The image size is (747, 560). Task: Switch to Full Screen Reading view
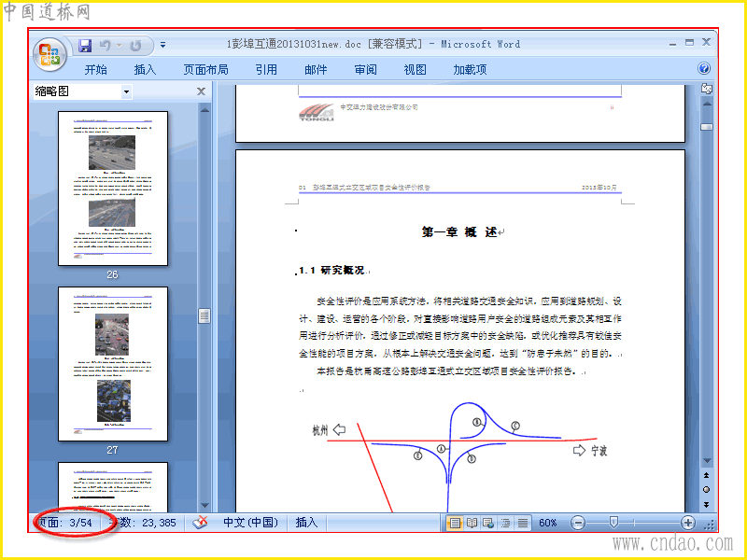[x=472, y=523]
